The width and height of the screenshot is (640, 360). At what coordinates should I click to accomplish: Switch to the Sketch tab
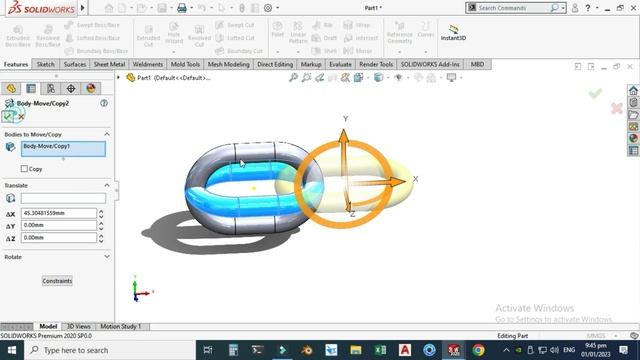(45, 64)
